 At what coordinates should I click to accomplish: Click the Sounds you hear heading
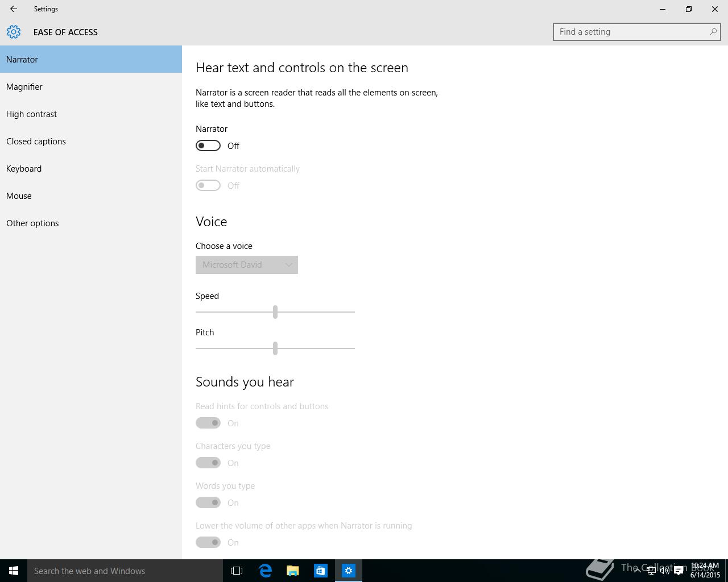click(x=245, y=382)
